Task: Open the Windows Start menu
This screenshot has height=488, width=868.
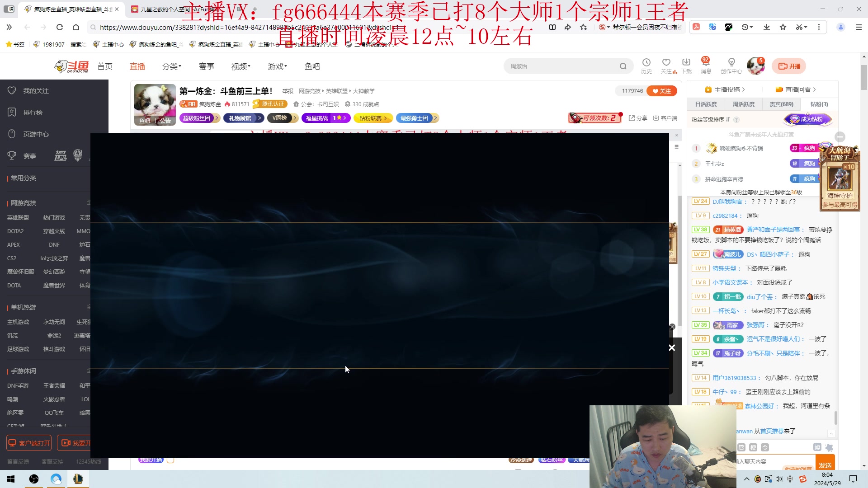Action: point(11,479)
